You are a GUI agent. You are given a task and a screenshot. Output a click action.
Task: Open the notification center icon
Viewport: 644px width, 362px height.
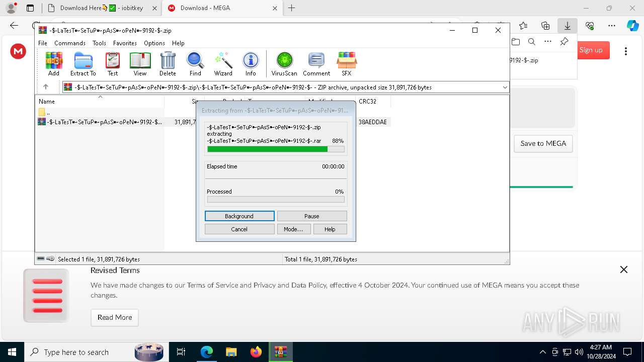[x=627, y=352]
